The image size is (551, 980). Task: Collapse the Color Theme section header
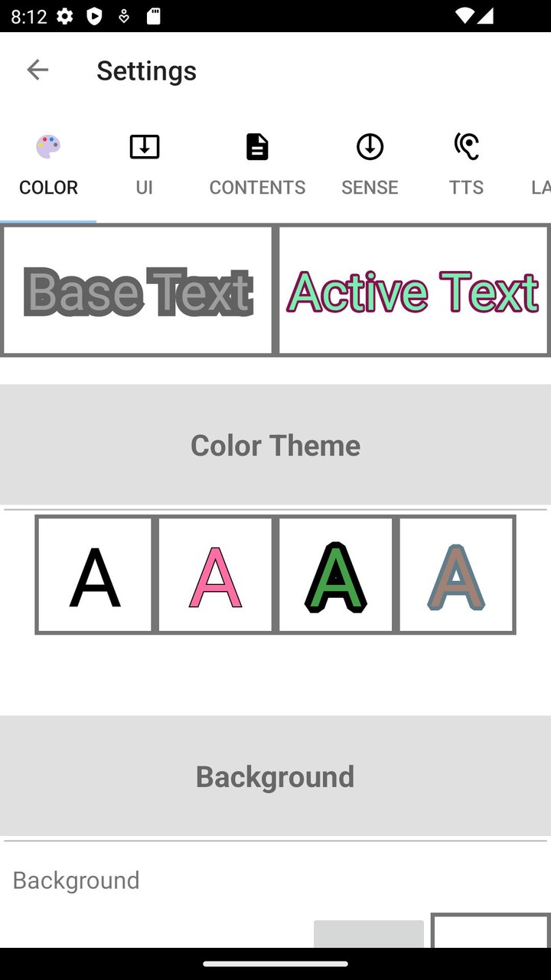pos(275,445)
